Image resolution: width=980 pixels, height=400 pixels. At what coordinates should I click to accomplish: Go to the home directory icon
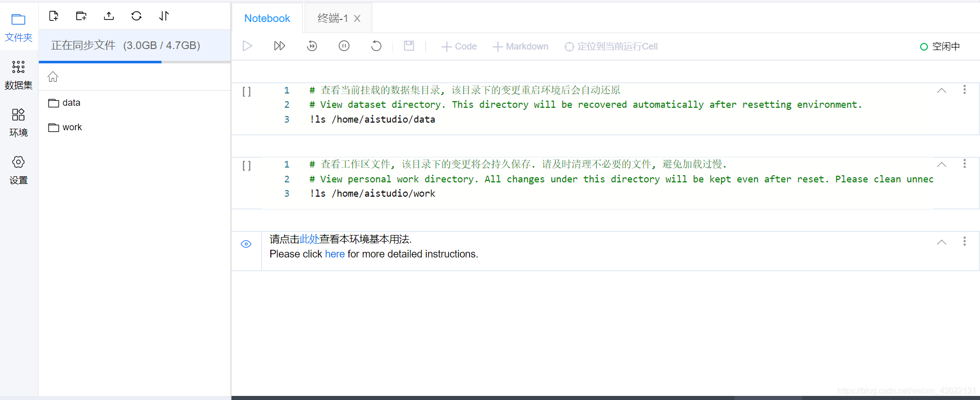(x=53, y=77)
